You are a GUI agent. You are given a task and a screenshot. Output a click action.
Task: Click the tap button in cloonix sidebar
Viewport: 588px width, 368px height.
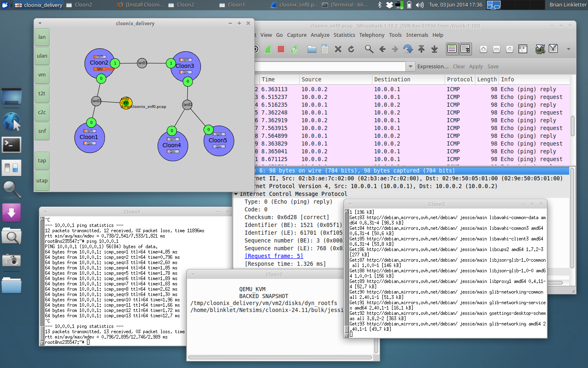point(42,161)
